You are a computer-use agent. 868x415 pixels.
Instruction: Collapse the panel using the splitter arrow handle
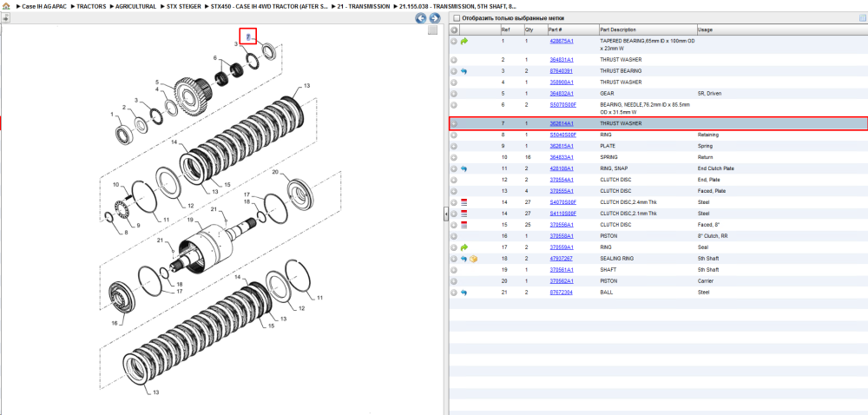(x=445, y=214)
